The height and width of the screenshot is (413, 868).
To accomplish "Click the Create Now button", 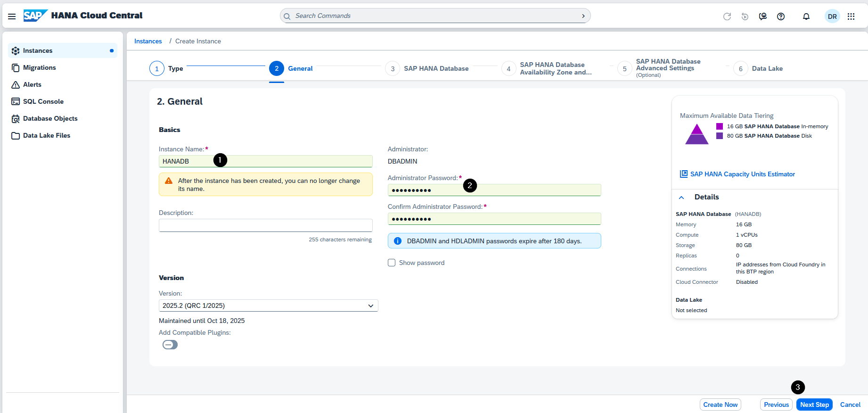I will tap(721, 405).
